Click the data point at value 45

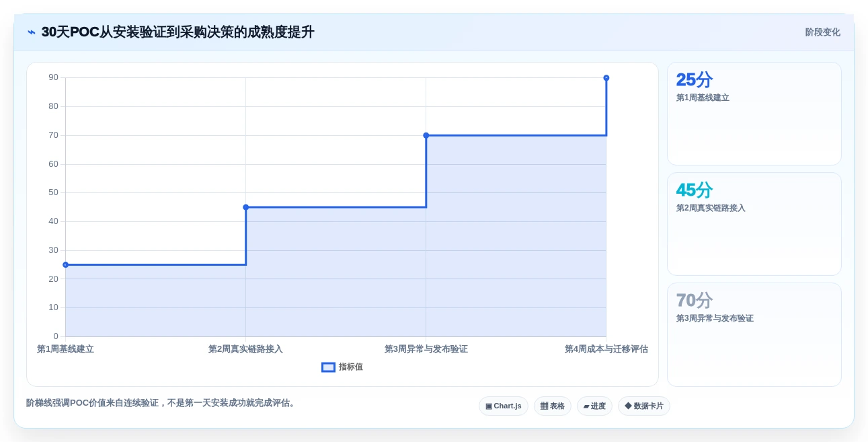[x=246, y=207]
